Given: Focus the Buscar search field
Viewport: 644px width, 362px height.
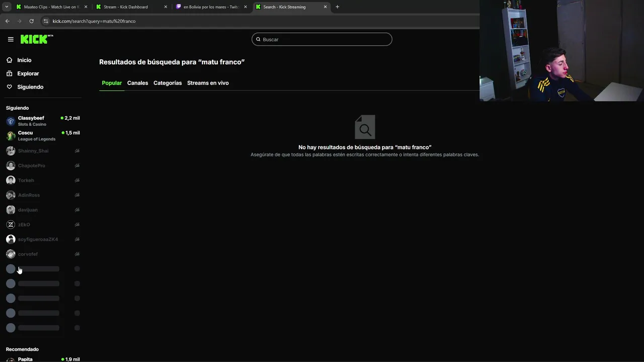Looking at the screenshot, I should tap(322, 39).
